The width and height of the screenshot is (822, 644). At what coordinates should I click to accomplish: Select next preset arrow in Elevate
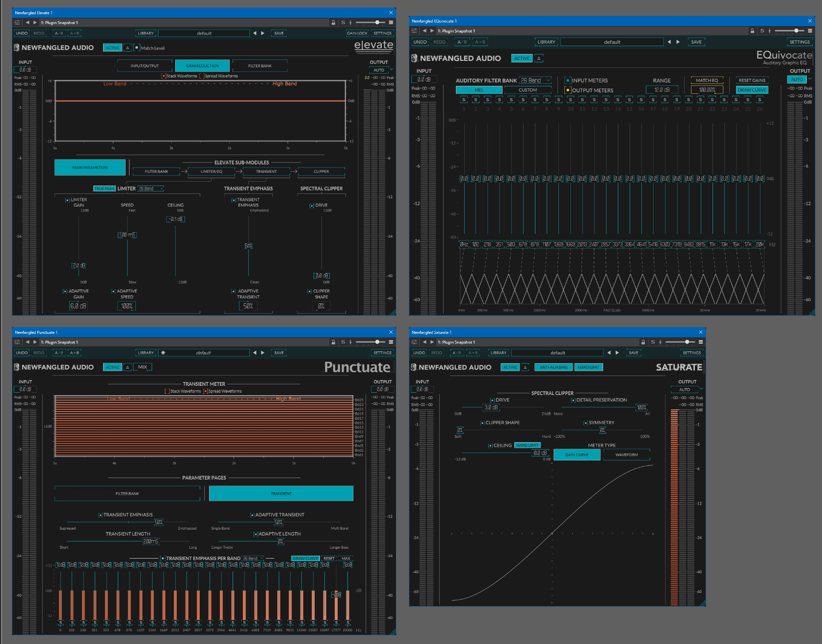tap(263, 33)
